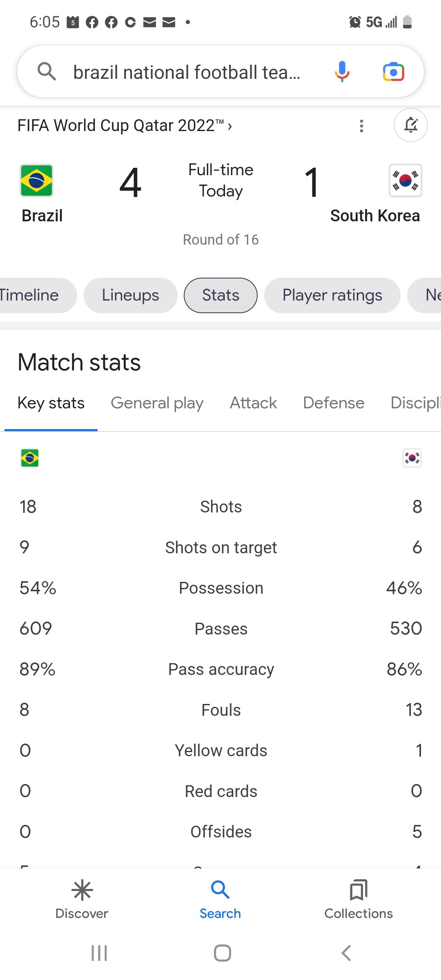
Task: Expand FIFA World Cup Qatar 2022 link
Action: (125, 126)
